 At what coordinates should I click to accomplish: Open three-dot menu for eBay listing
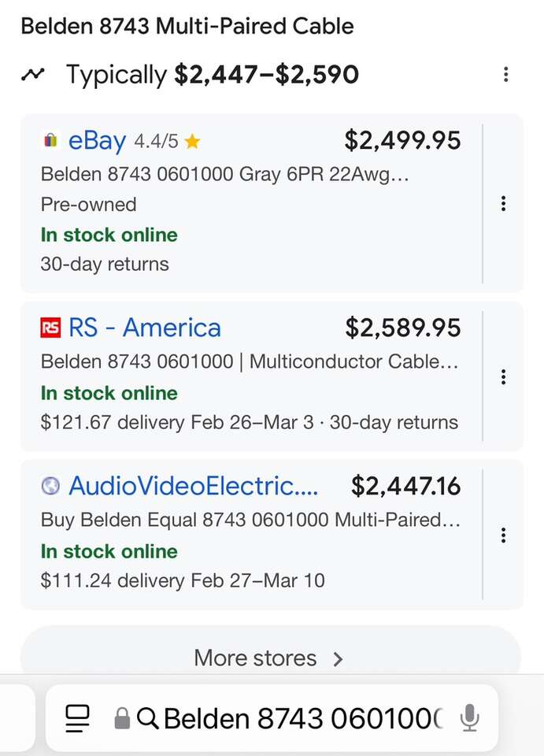point(503,204)
